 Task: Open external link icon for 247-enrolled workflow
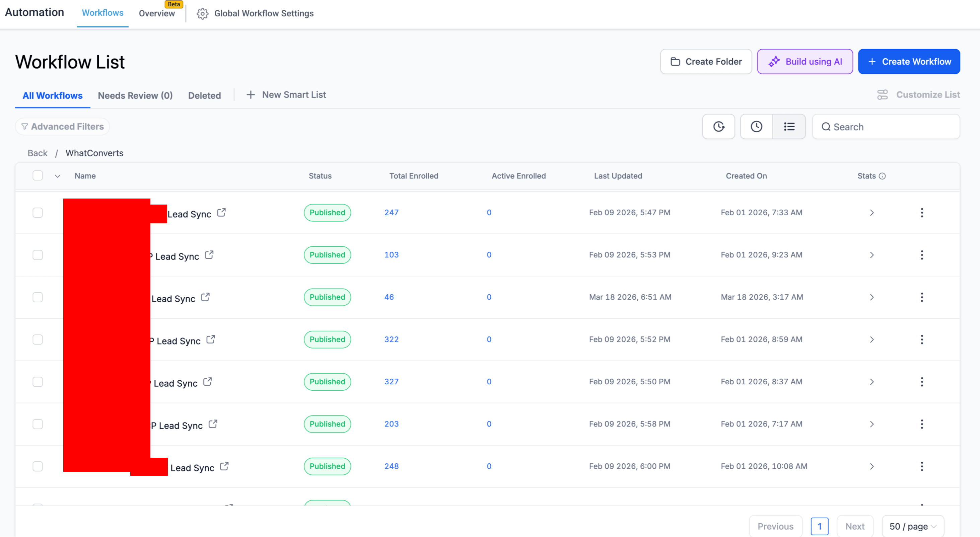221,213
